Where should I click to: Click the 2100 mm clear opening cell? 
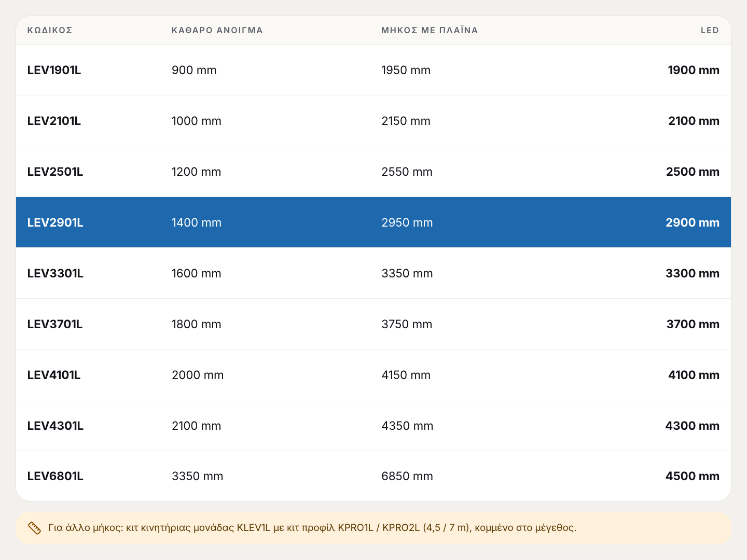click(197, 426)
